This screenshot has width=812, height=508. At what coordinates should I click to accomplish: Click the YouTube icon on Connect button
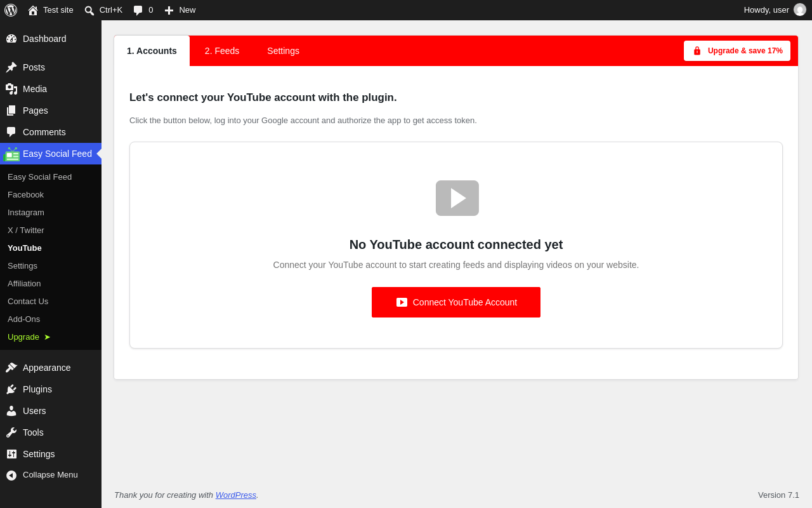click(x=402, y=302)
